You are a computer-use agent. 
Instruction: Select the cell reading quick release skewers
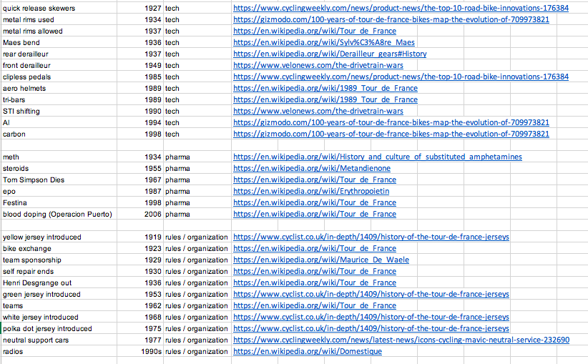pyautogui.click(x=59, y=9)
